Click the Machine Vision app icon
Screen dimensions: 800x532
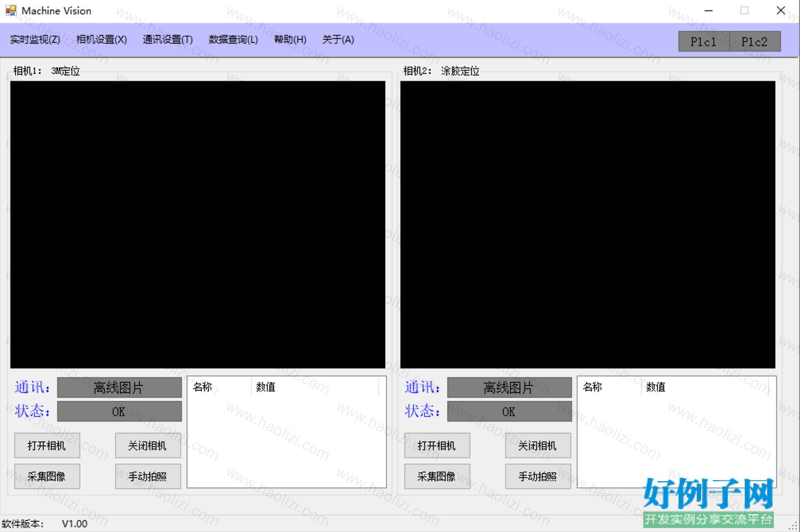click(11, 10)
